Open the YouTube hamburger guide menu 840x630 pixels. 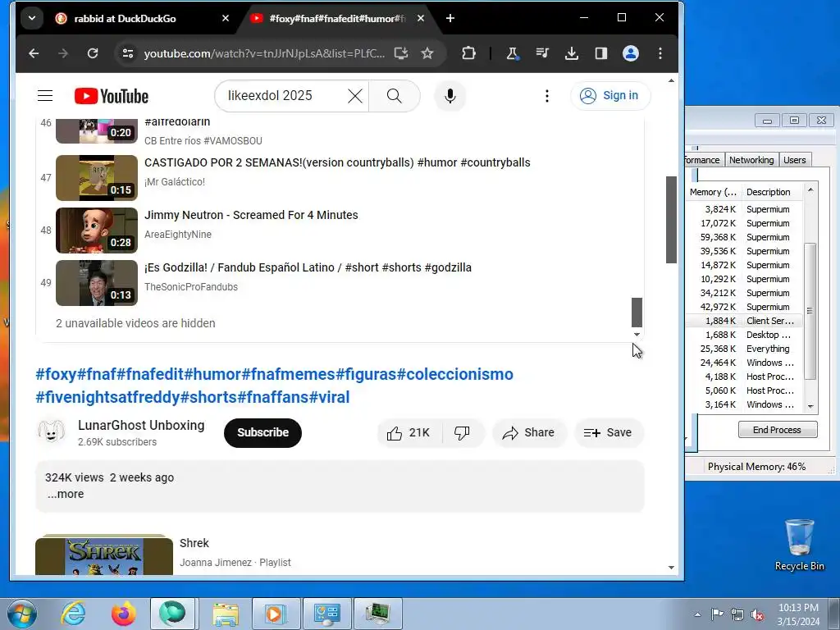coord(45,96)
